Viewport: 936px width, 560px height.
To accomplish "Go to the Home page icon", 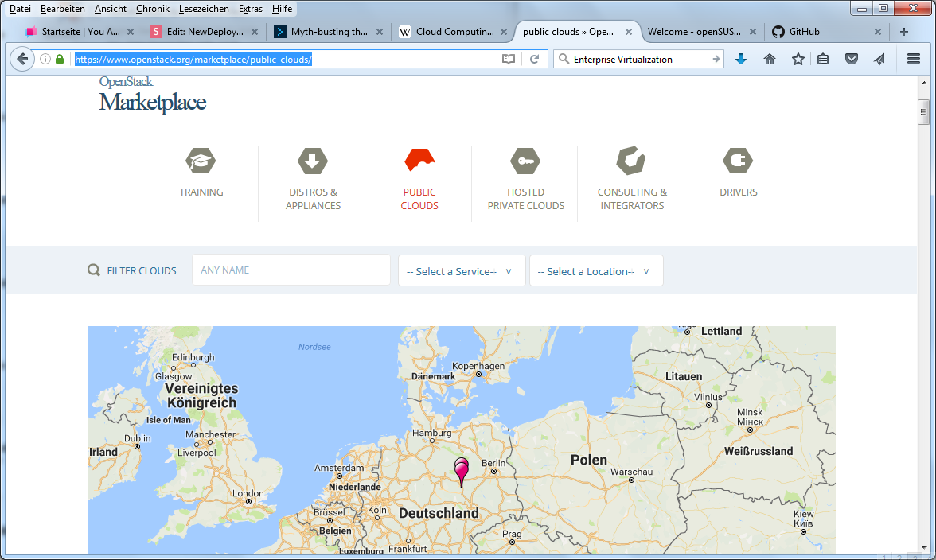I will (x=770, y=59).
